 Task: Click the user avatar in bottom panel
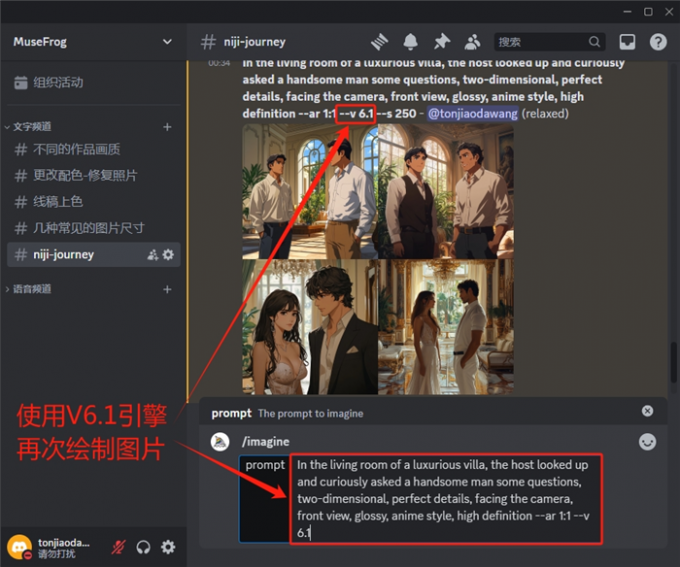20,547
